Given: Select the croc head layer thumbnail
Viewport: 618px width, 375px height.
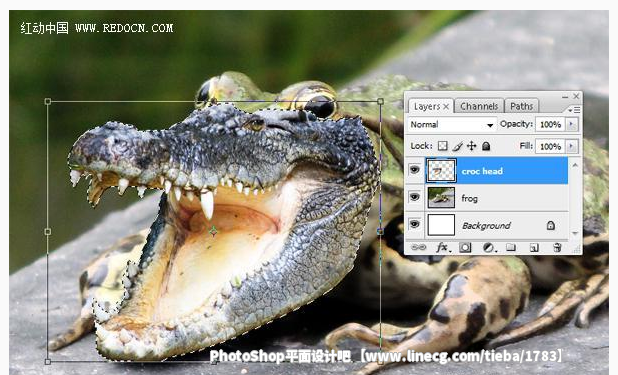Looking at the screenshot, I should pyautogui.click(x=441, y=170).
